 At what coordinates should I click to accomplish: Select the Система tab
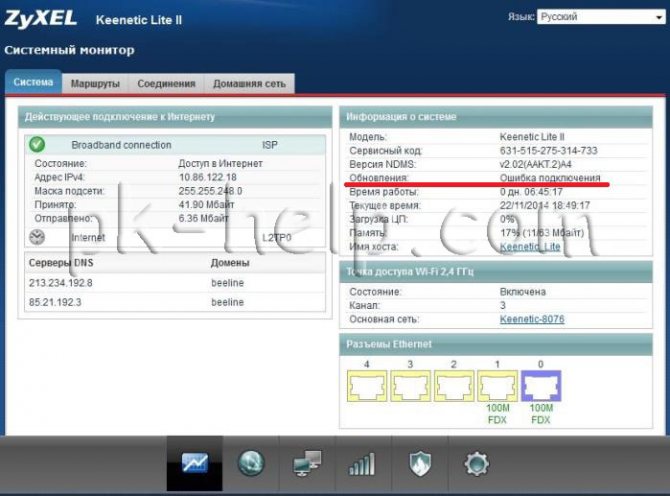tap(33, 82)
